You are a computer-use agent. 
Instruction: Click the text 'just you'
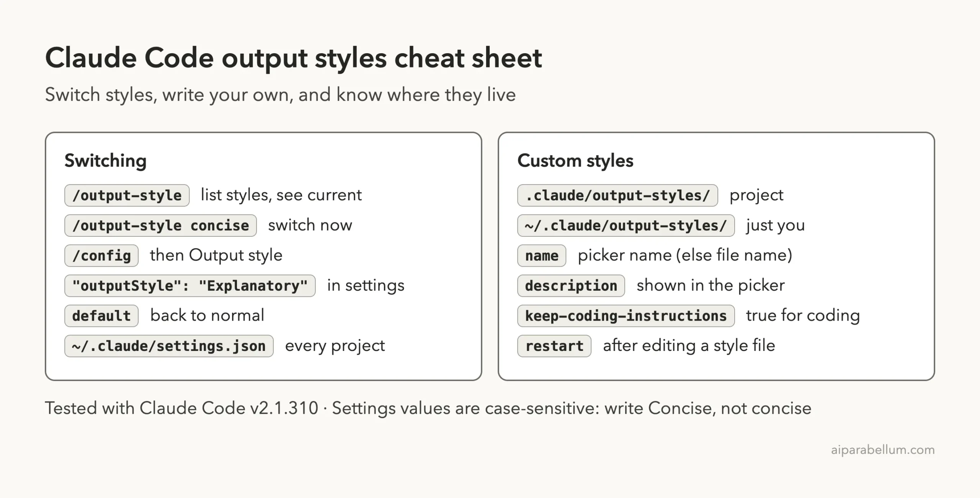pos(776,226)
